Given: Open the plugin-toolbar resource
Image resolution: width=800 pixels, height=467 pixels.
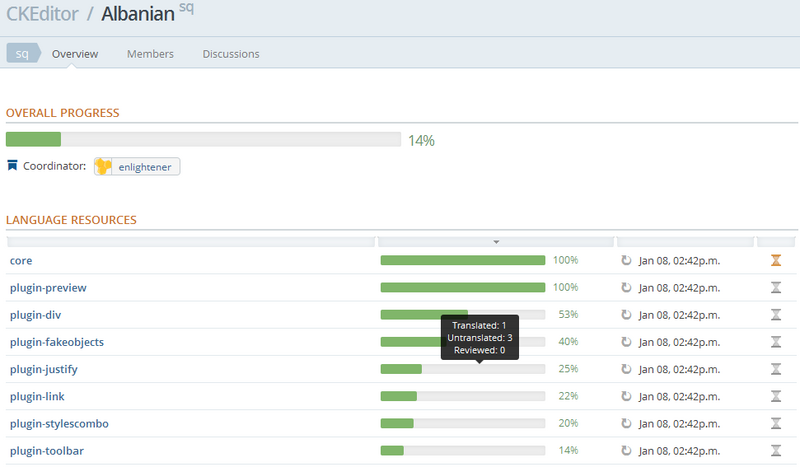Looking at the screenshot, I should [46, 451].
